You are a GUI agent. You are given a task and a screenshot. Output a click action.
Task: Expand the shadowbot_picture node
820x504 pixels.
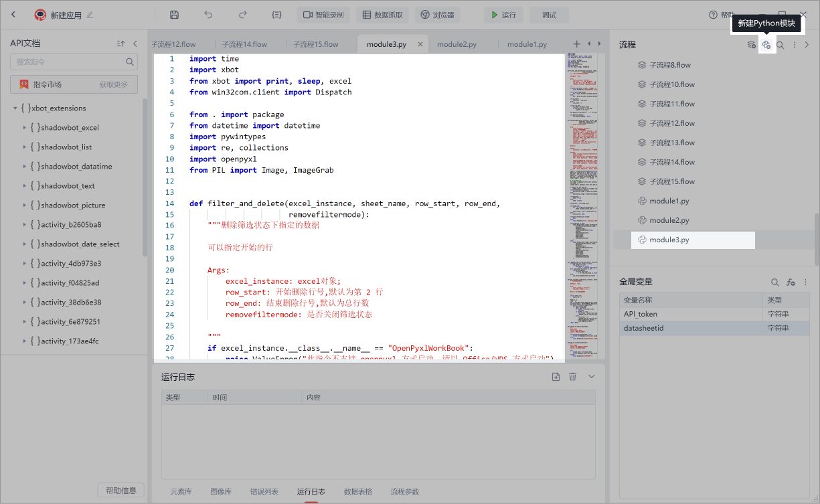[x=24, y=205]
